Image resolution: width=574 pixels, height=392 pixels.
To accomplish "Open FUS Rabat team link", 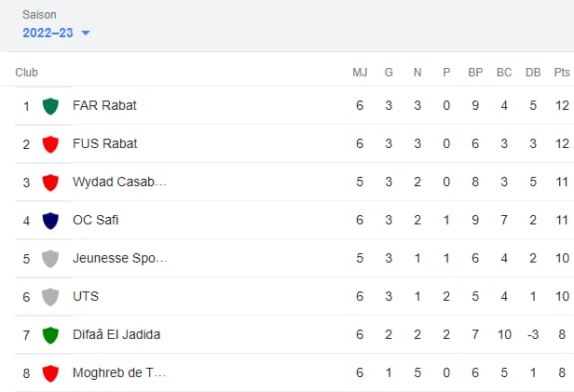I will tap(104, 143).
